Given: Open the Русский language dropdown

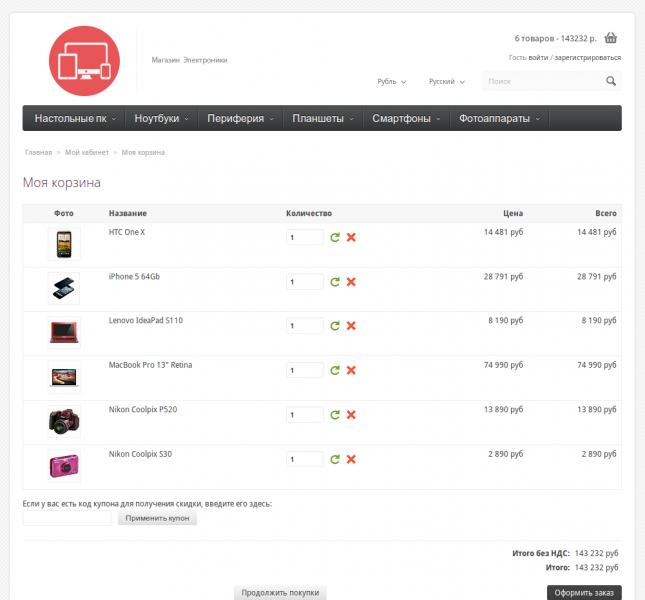Looking at the screenshot, I should (x=447, y=81).
